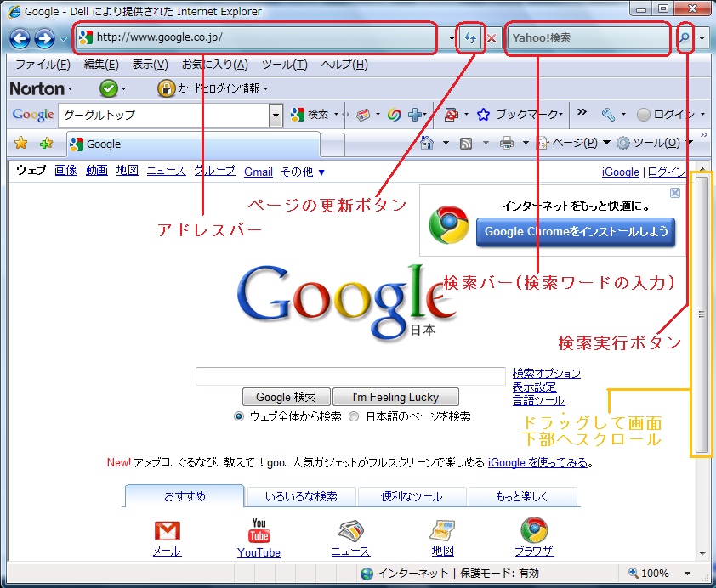Click the newspaper icon in おすすめ tab
The width and height of the screenshot is (716, 588).
point(350,530)
